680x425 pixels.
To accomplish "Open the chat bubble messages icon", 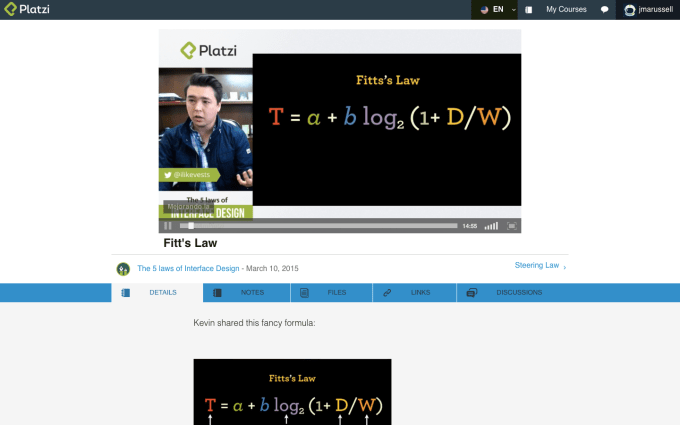I will (x=604, y=10).
